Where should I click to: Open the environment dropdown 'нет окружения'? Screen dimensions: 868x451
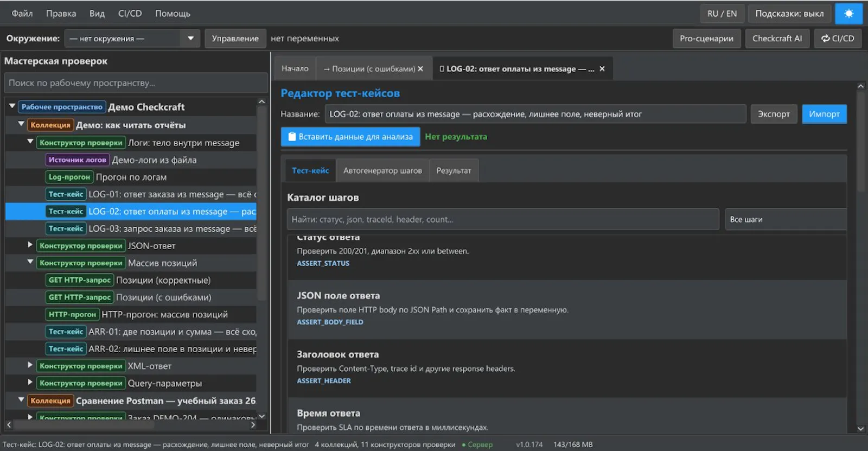tap(132, 39)
